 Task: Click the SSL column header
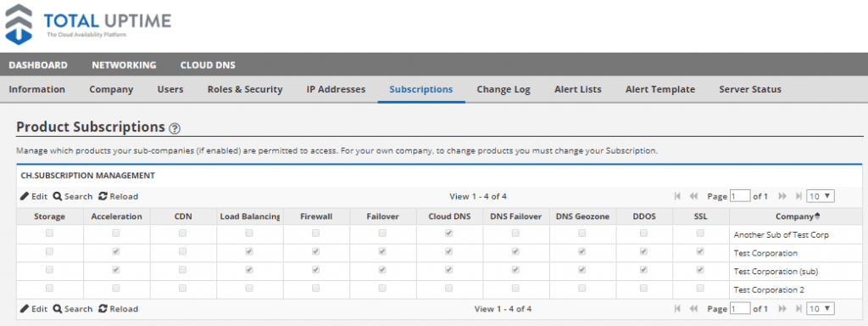tap(701, 216)
